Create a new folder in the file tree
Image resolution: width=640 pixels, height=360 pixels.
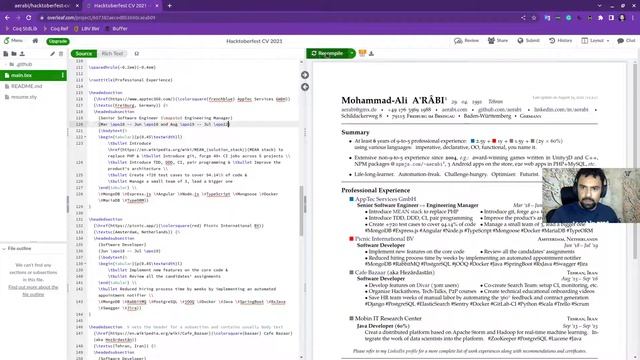tap(14, 53)
